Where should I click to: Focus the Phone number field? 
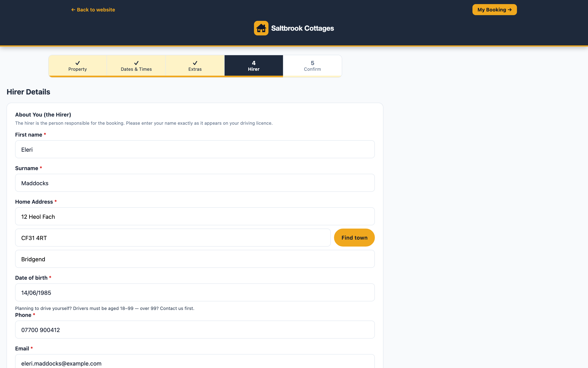click(x=195, y=330)
